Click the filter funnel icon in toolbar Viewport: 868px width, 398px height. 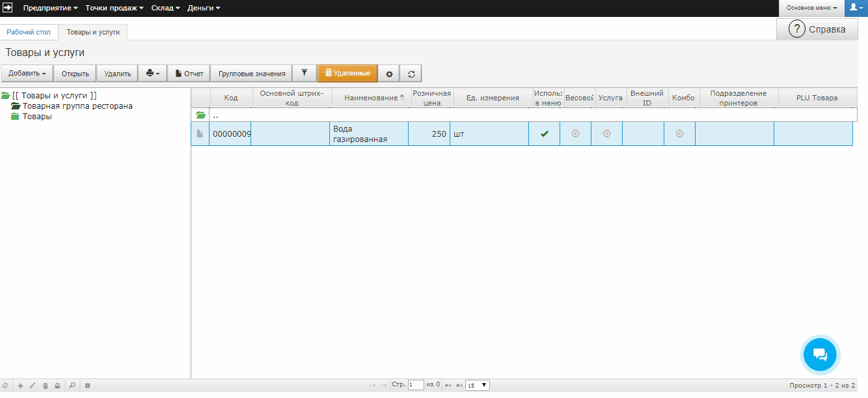[x=304, y=74]
